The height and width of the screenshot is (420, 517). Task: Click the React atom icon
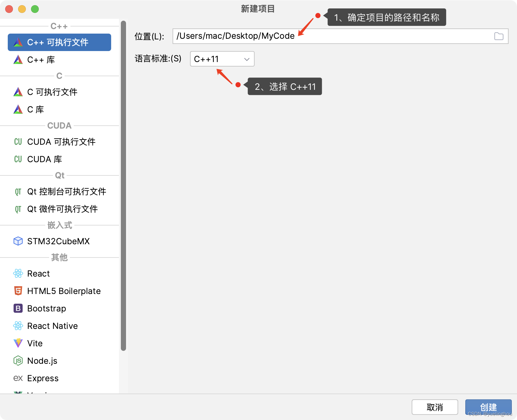[x=18, y=274]
